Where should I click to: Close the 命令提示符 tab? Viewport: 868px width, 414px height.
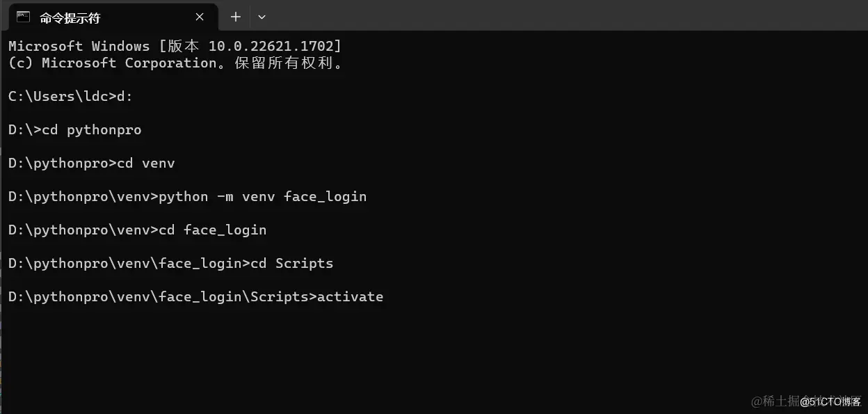pyautogui.click(x=199, y=17)
